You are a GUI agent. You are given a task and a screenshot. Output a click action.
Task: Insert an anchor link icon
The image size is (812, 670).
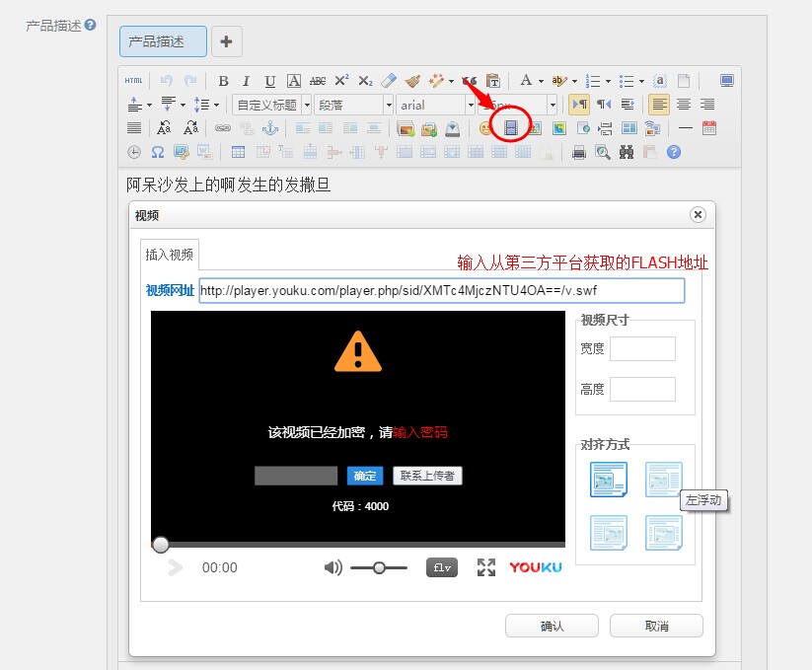click(268, 126)
